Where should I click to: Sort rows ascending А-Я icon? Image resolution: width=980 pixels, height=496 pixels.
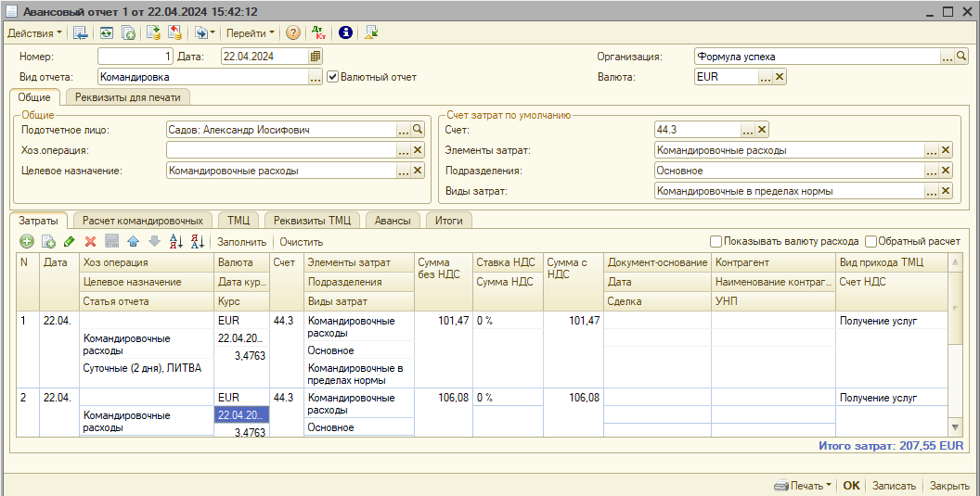tap(175, 241)
